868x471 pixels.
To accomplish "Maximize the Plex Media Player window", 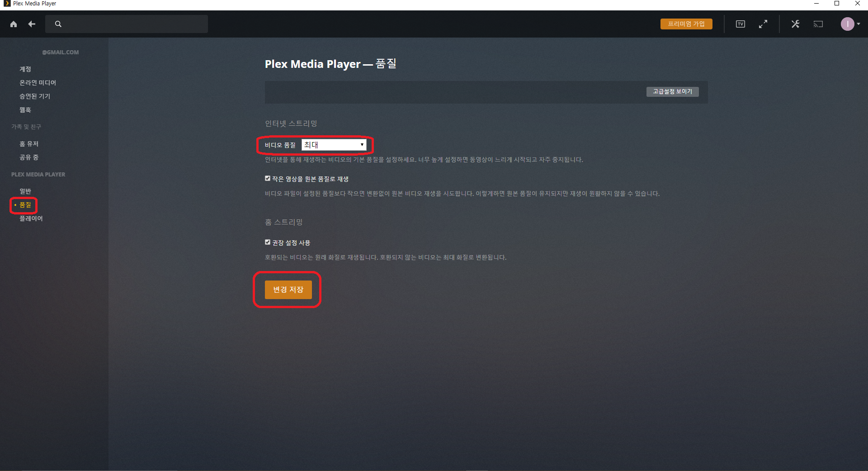I will coord(837,4).
